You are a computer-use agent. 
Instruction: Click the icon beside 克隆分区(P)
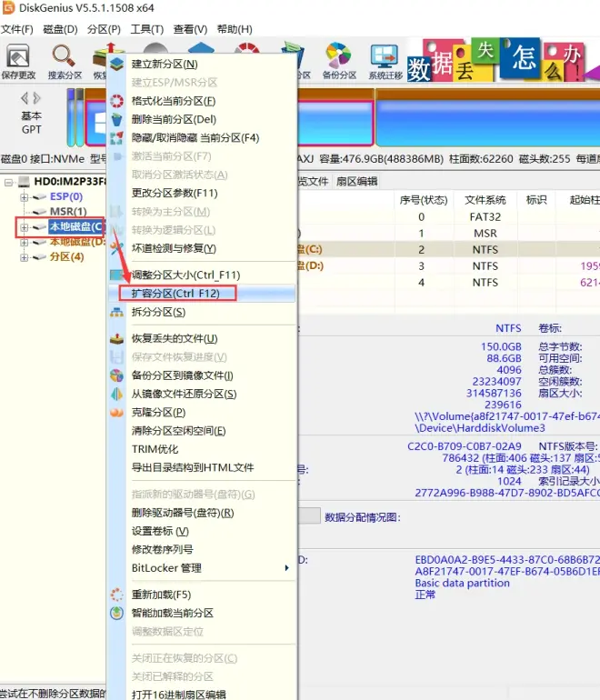(117, 413)
